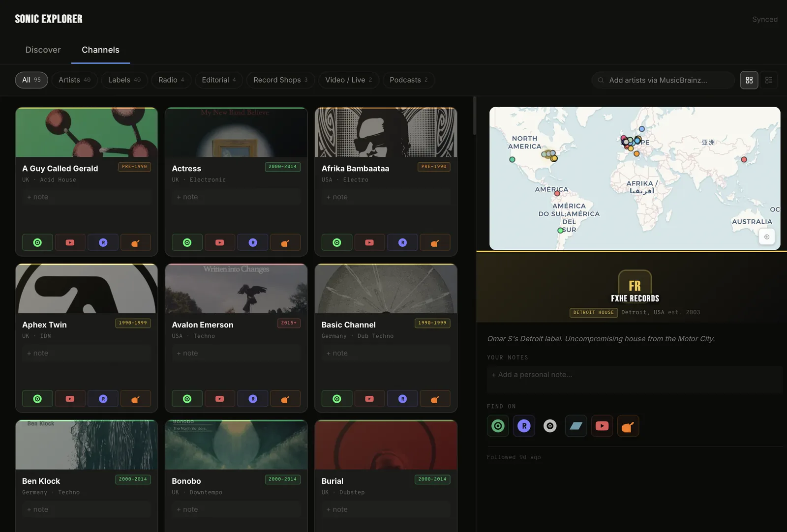Screen dimensions: 787x532
Task: Click Actress card's purple R icon
Action: point(253,242)
